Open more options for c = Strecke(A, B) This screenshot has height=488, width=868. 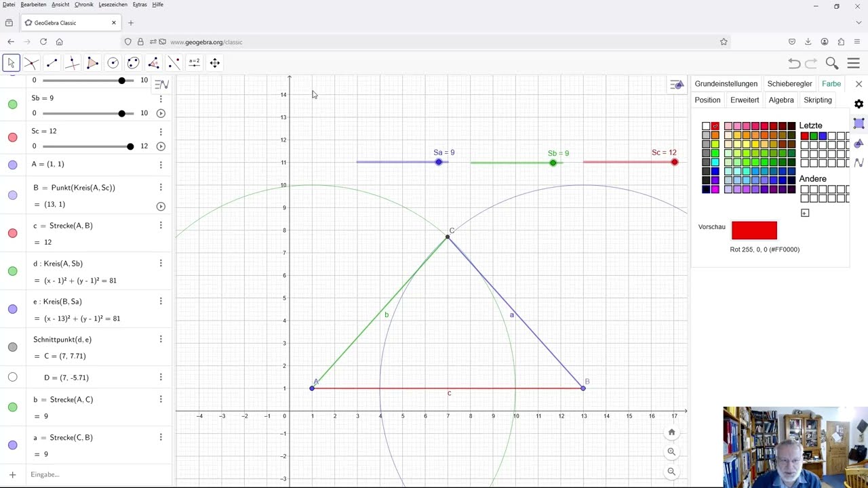coord(161,225)
